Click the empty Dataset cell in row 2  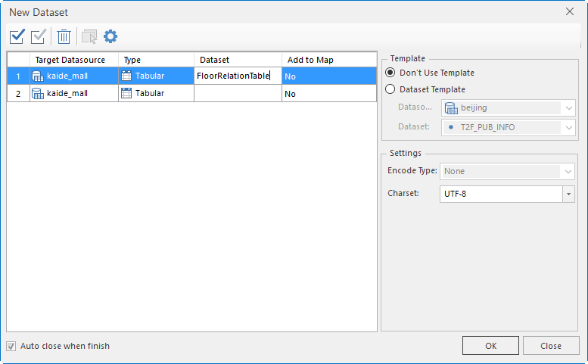coord(238,94)
